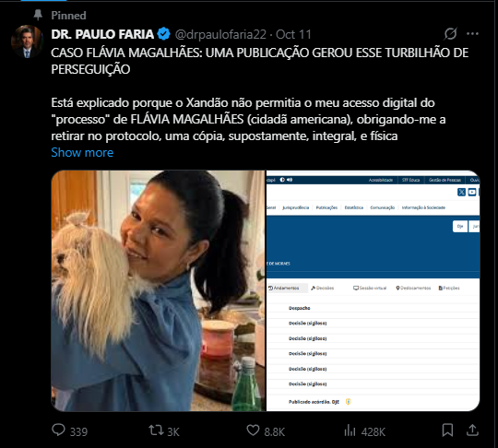
Task: Click the 8.8K likes count
Action: (275, 431)
